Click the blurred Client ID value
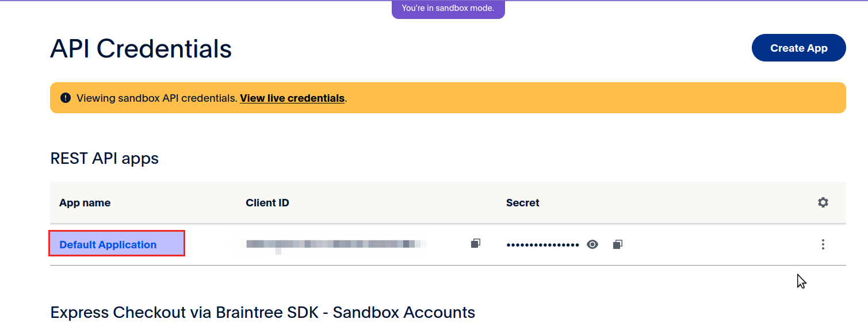Image resolution: width=868 pixels, height=334 pixels. coord(334,244)
